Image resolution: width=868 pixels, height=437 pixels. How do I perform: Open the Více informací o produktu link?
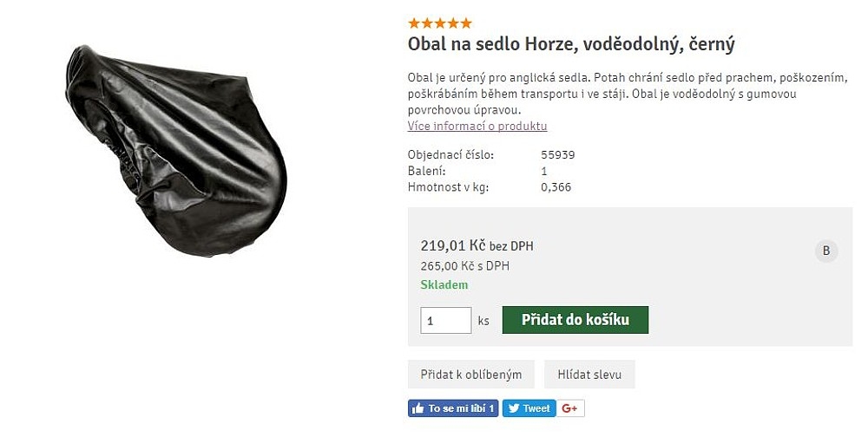coord(477,126)
